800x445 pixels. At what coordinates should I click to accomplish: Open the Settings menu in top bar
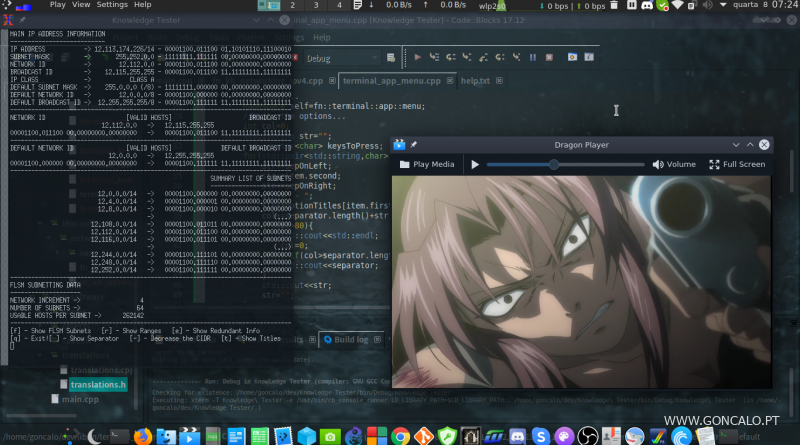pyautogui.click(x=111, y=5)
